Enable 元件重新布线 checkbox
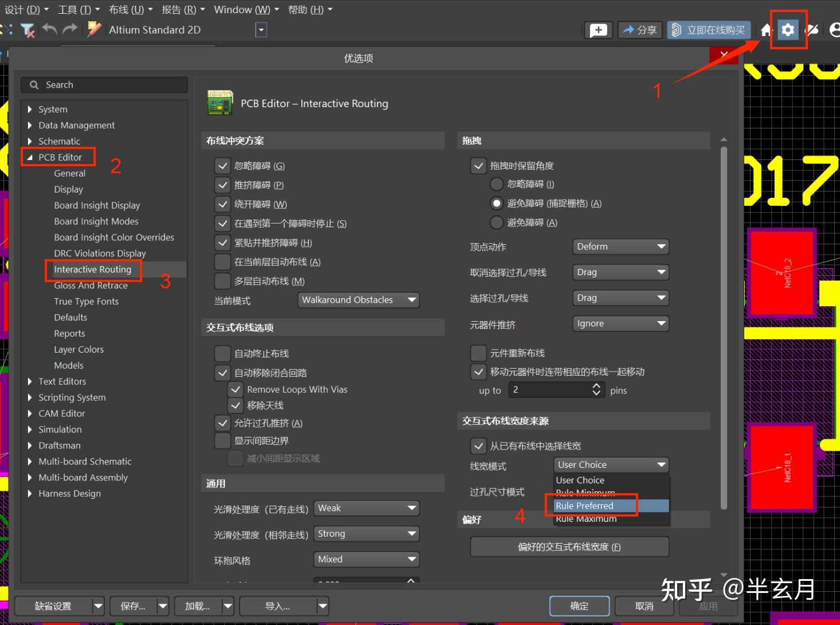 click(x=478, y=353)
